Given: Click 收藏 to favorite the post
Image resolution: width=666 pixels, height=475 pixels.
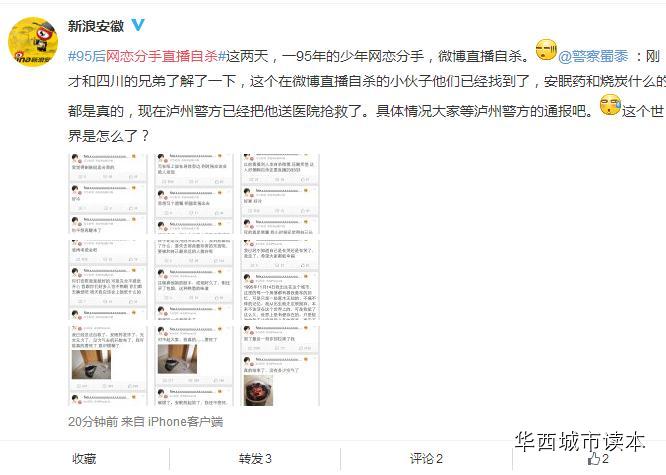Looking at the screenshot, I should (84, 459).
